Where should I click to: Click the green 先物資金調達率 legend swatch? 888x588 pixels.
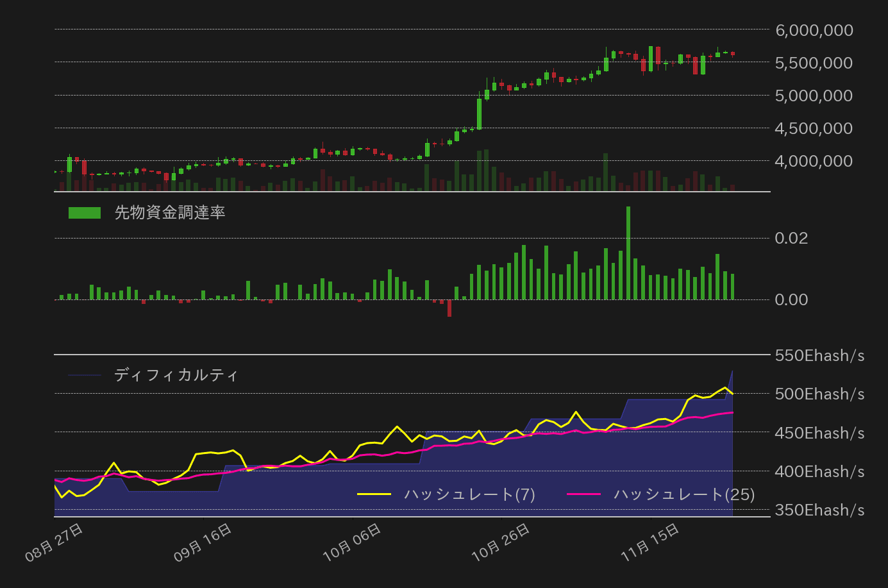(84, 212)
